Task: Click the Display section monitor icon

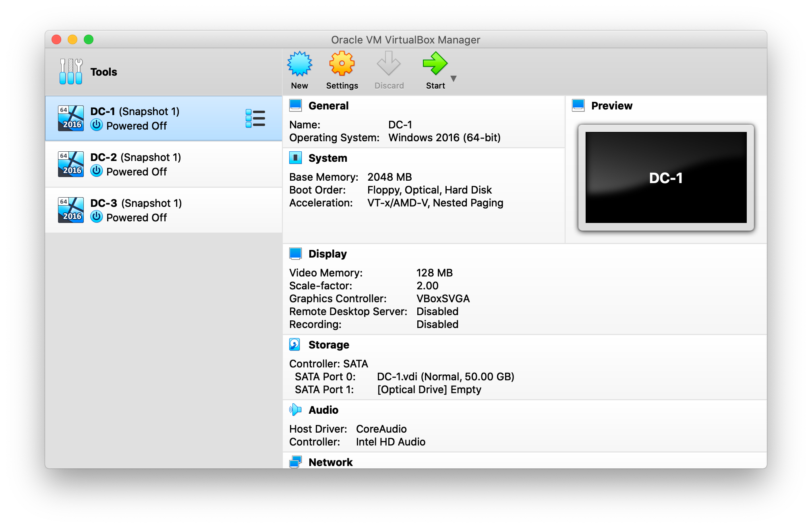Action: (x=295, y=254)
